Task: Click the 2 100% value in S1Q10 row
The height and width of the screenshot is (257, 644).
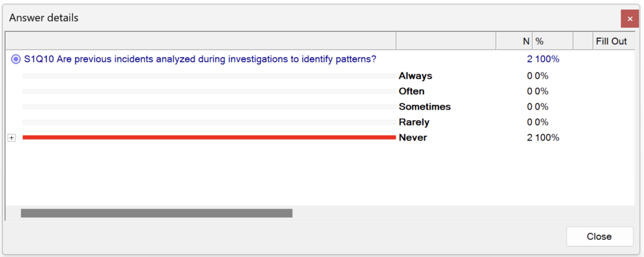Action: click(x=543, y=59)
